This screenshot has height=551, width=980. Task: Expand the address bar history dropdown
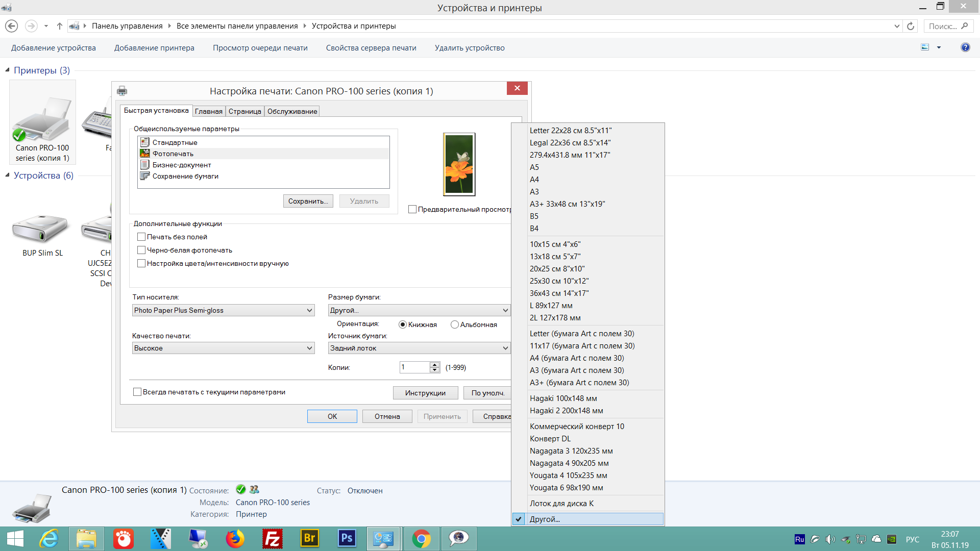coord(897,26)
